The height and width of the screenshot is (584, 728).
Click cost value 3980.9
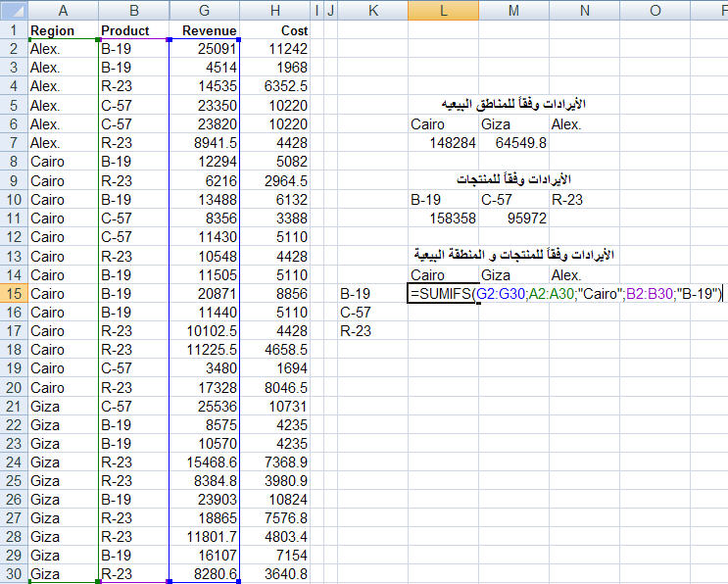coord(285,480)
